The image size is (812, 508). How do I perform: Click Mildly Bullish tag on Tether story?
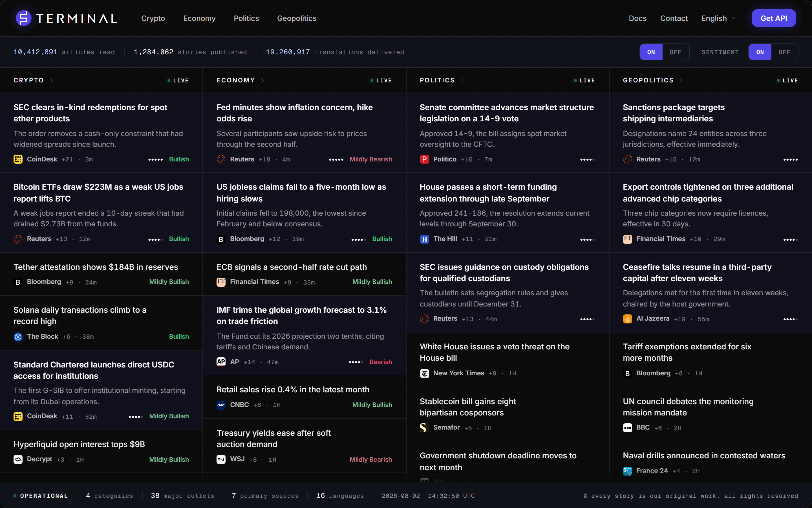pyautogui.click(x=169, y=282)
